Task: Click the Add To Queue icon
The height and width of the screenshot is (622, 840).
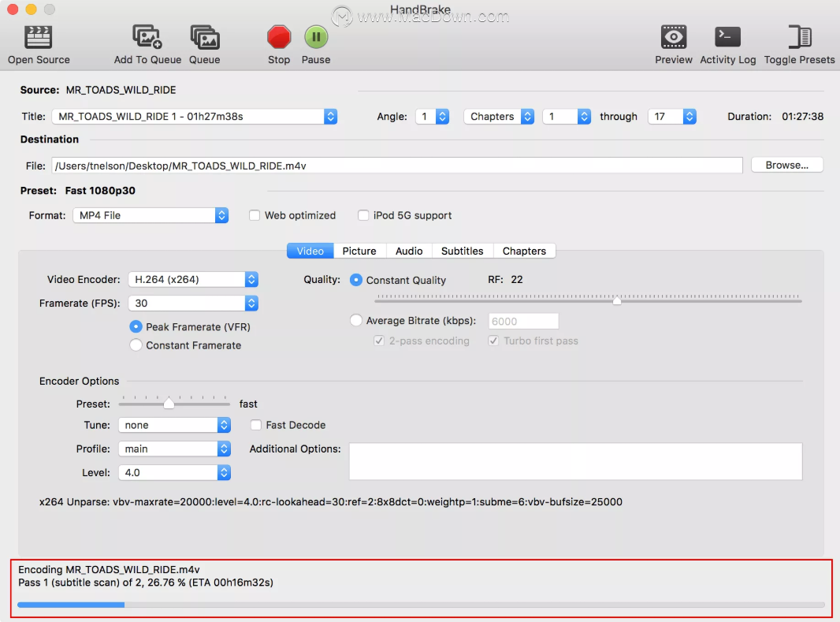Action: coord(147,36)
